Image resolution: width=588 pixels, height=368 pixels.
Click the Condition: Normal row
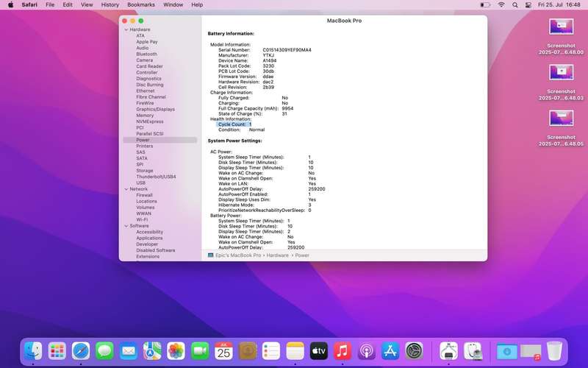click(x=242, y=130)
